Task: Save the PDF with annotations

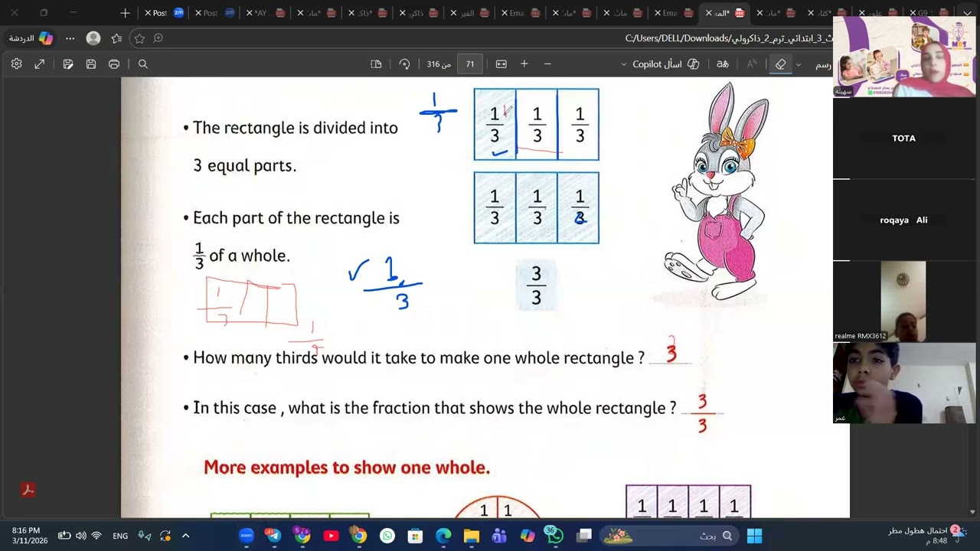Action: (x=68, y=64)
